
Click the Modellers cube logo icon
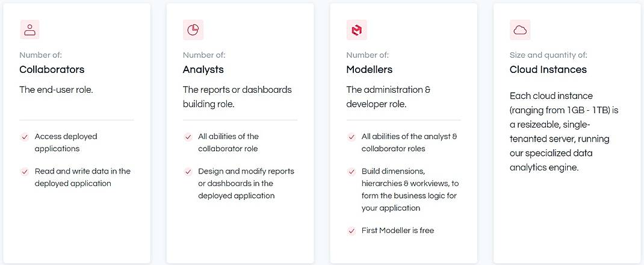(356, 30)
